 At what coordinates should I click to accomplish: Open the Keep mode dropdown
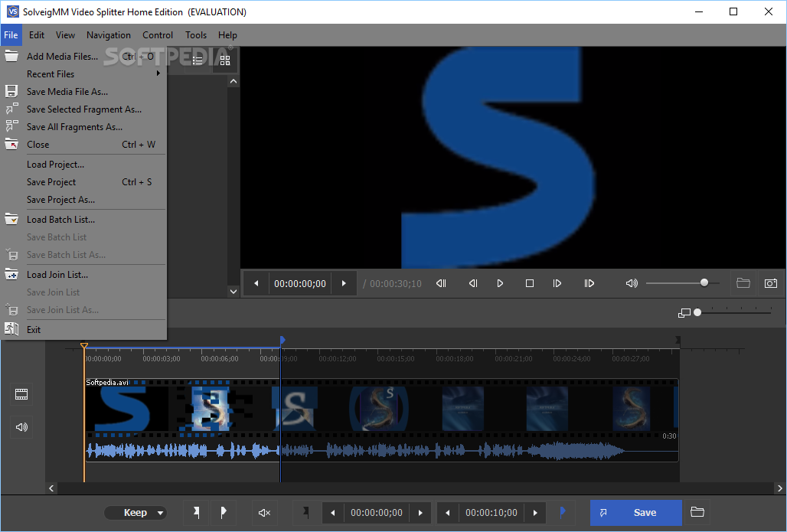click(136, 513)
